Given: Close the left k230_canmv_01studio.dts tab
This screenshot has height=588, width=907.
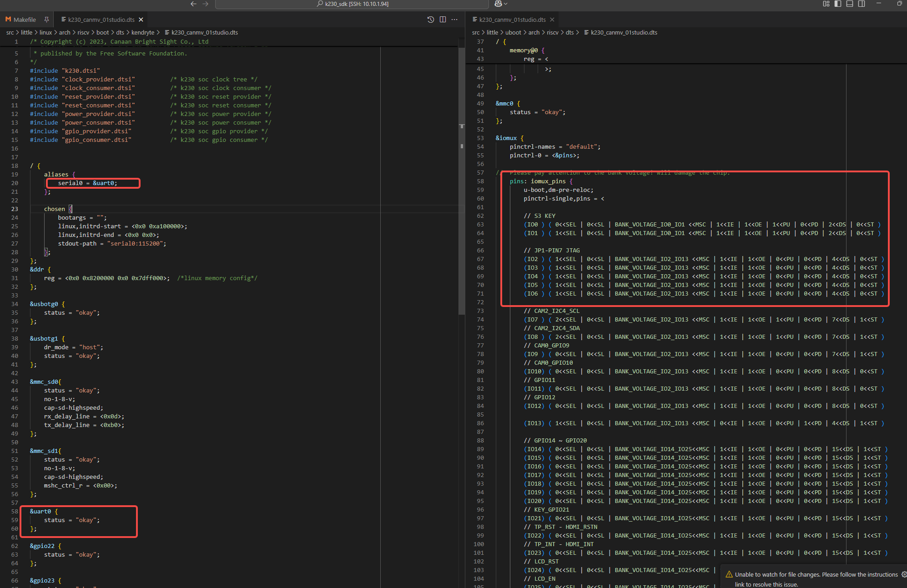Looking at the screenshot, I should [141, 20].
